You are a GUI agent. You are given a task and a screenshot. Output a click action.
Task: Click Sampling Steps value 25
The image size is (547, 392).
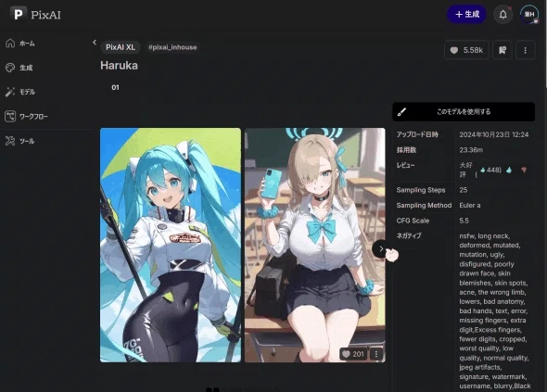(x=464, y=190)
